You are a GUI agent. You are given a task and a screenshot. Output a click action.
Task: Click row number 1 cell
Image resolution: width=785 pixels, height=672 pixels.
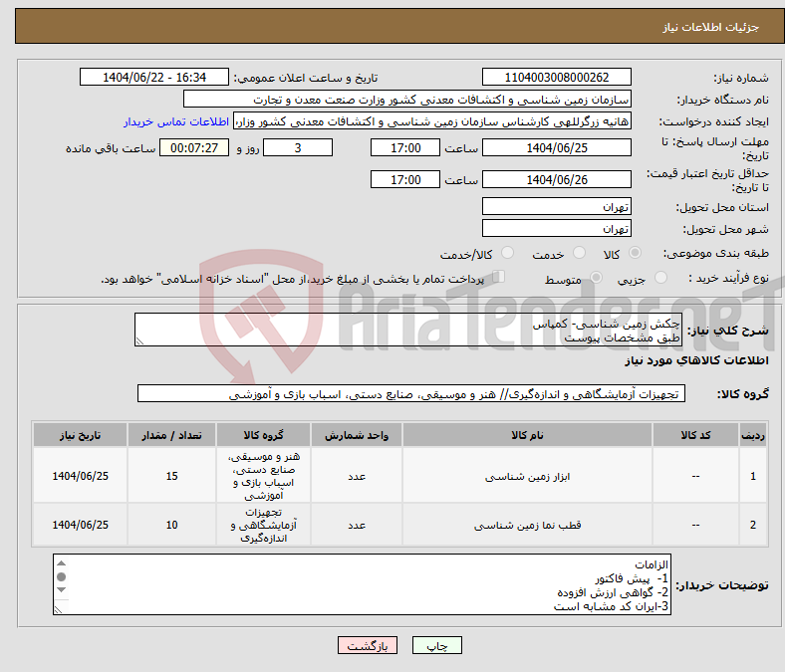click(x=753, y=475)
